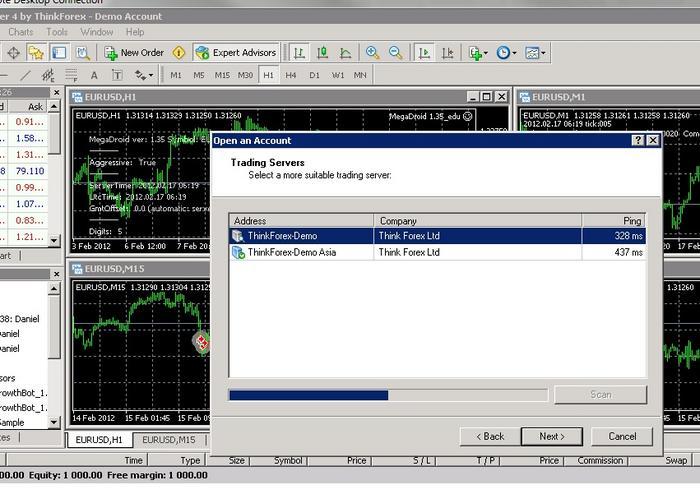This screenshot has width=700, height=494.
Task: Toggle Expert Advisors
Action: 236,53
